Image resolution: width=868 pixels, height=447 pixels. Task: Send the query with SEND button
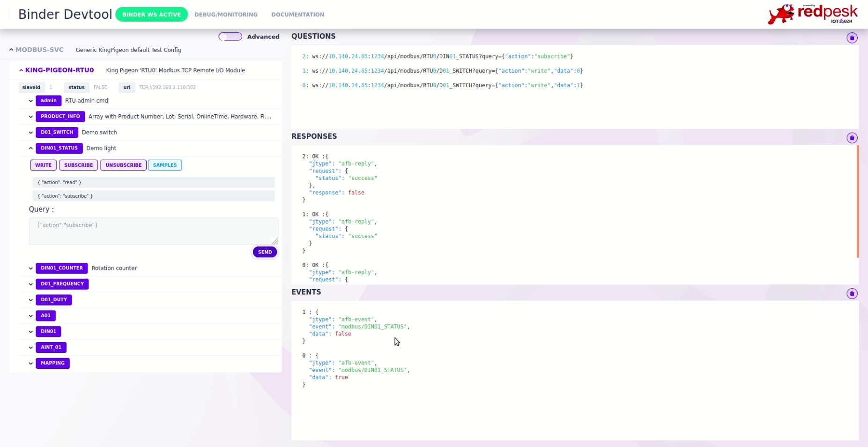(265, 252)
